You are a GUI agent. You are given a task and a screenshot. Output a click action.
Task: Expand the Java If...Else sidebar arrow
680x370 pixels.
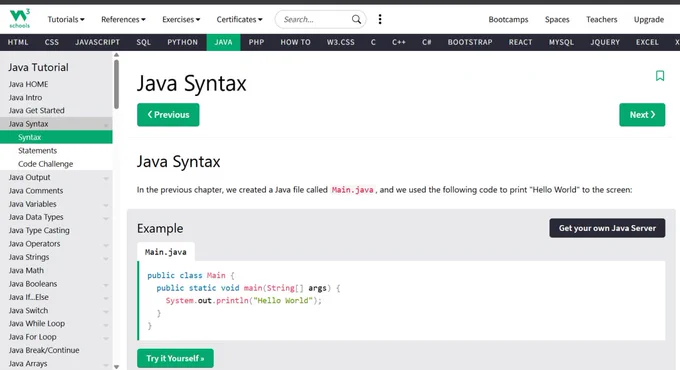106,298
